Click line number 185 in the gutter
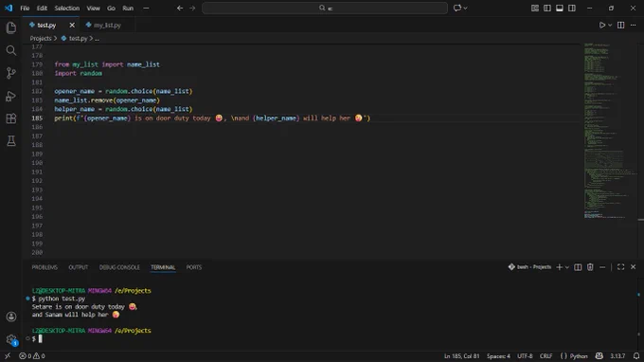The height and width of the screenshot is (362, 644). (x=37, y=118)
